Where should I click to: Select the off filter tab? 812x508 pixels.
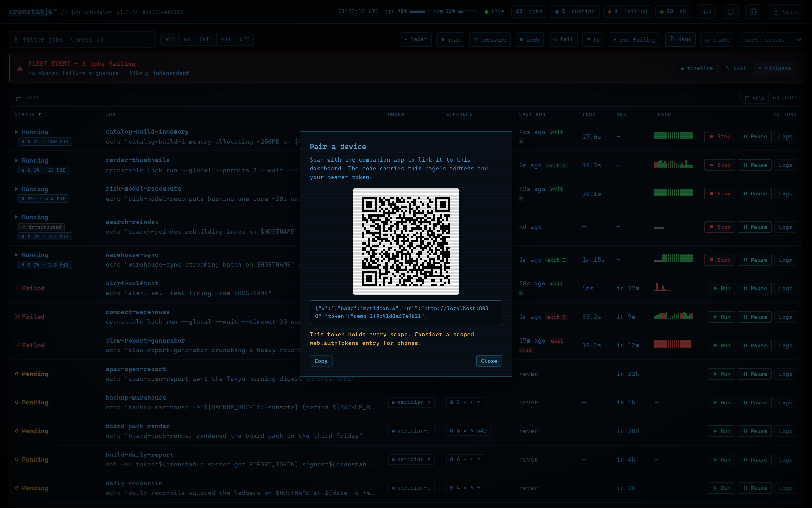(244, 40)
